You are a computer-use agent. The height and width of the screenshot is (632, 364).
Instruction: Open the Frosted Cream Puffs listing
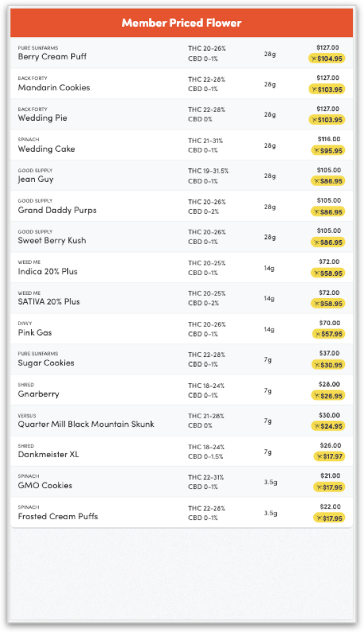coord(181,512)
